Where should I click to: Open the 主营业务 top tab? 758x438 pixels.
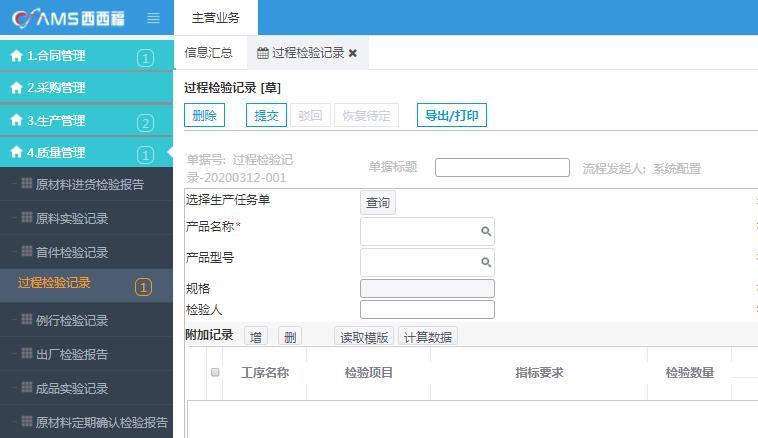[216, 18]
